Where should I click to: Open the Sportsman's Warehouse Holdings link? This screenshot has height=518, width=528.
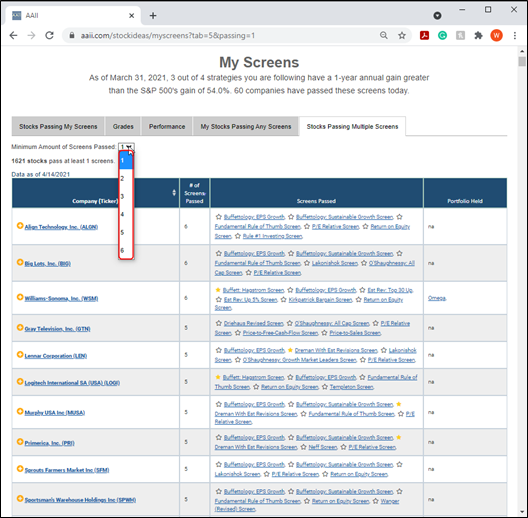point(80,500)
